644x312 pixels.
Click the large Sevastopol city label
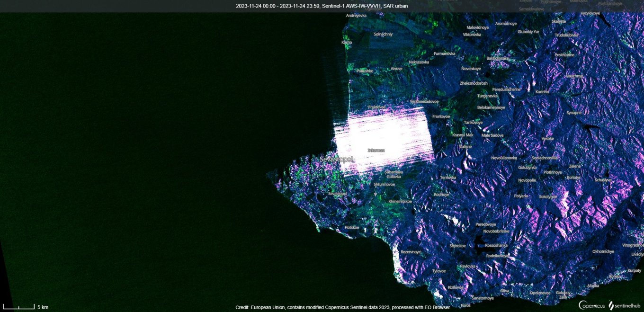coord(337,159)
